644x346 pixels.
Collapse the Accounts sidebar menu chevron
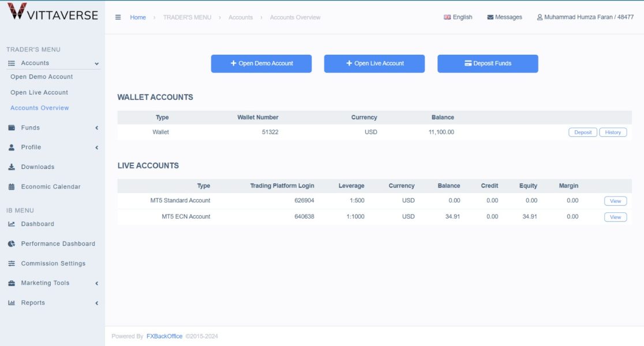[96, 63]
